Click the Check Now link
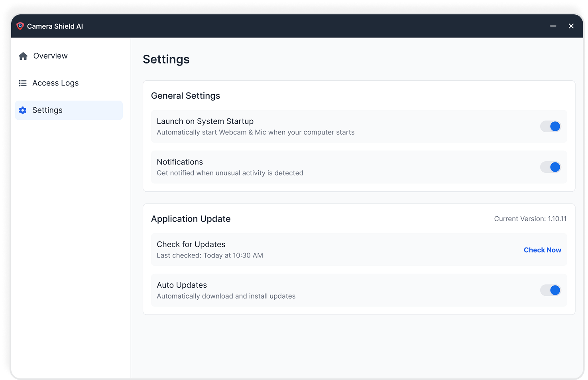 [x=542, y=250]
